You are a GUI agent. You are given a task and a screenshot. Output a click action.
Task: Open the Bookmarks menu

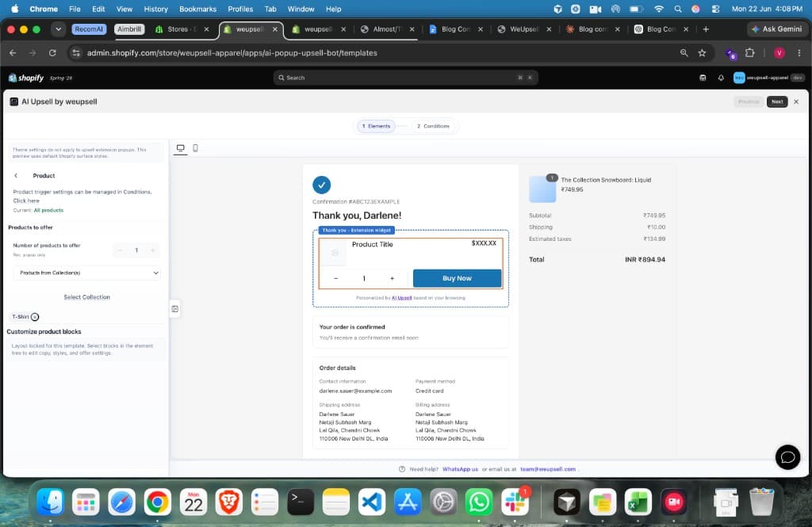pos(197,9)
